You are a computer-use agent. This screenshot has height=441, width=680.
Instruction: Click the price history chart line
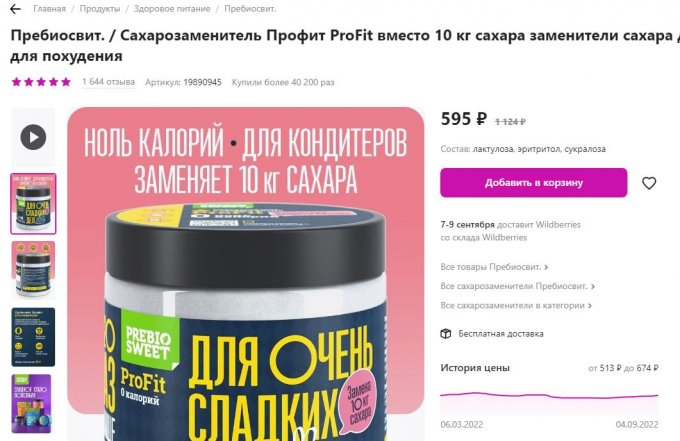(x=549, y=395)
